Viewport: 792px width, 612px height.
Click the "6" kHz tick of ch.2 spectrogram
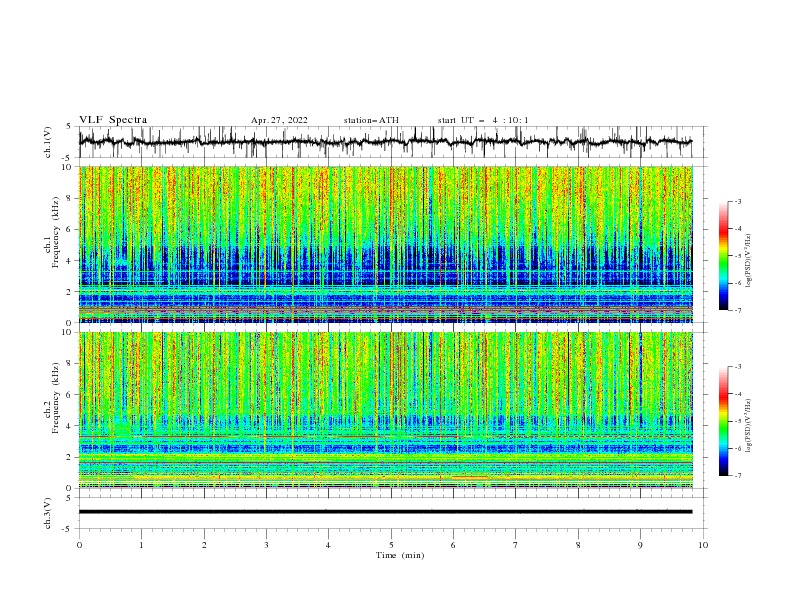(x=70, y=395)
